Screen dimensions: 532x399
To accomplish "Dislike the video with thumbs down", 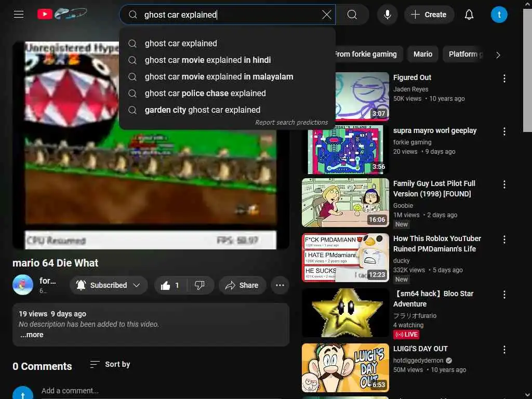I will [x=200, y=285].
